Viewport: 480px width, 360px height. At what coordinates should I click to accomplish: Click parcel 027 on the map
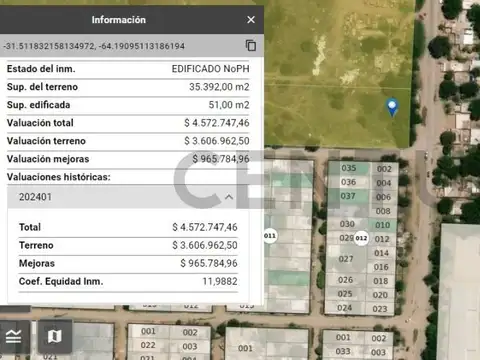pyautogui.click(x=346, y=259)
